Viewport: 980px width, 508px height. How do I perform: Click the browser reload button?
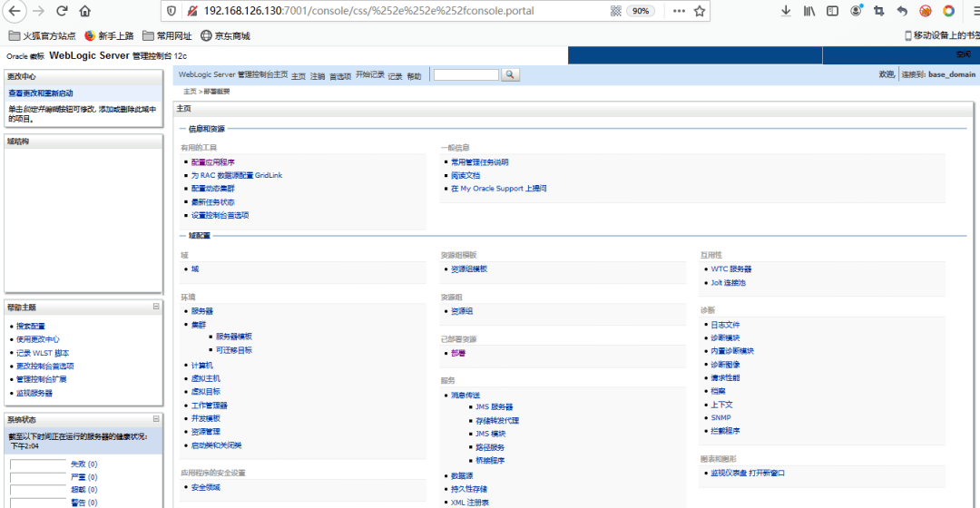[62, 11]
